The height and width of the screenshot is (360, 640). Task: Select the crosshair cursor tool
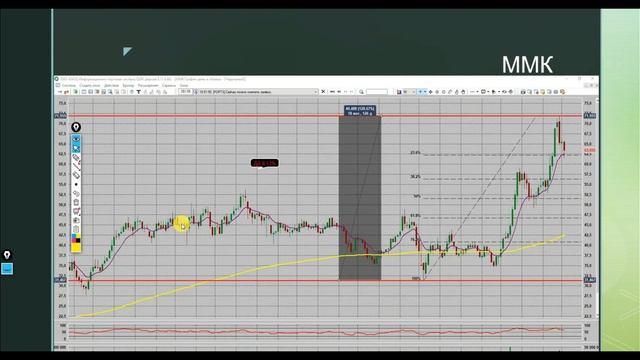(420, 92)
